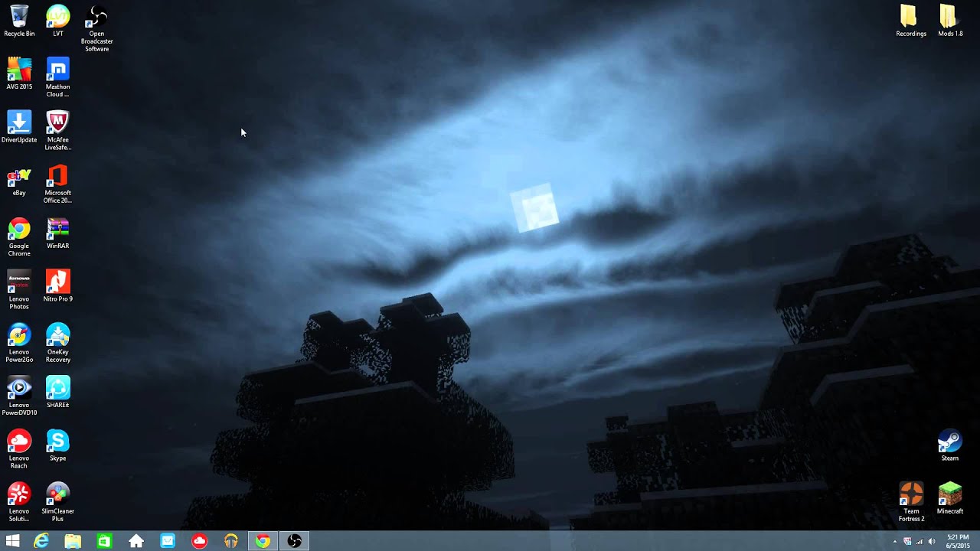Select the OneKey Recovery shortcut
Screen dimensions: 980x551
pyautogui.click(x=57, y=343)
